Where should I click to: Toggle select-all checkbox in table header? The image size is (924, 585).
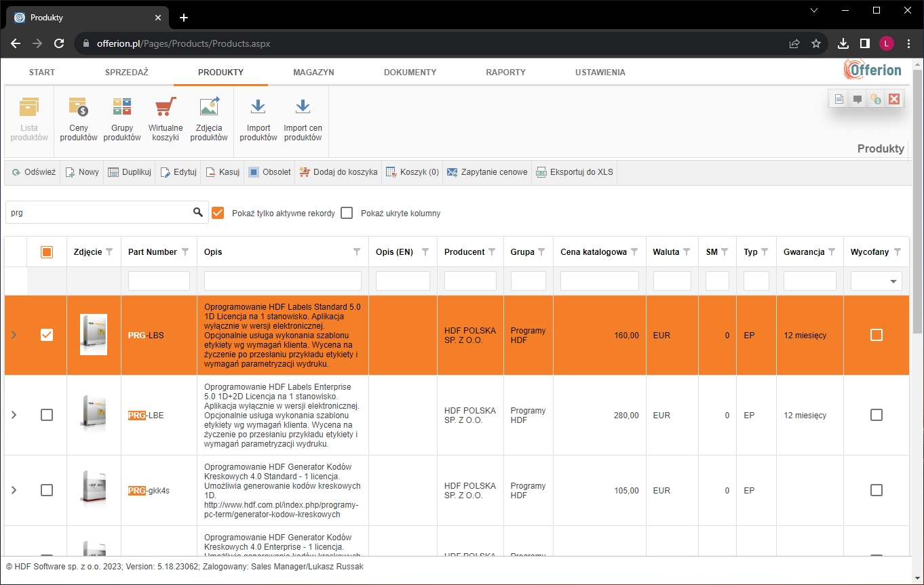pos(47,252)
